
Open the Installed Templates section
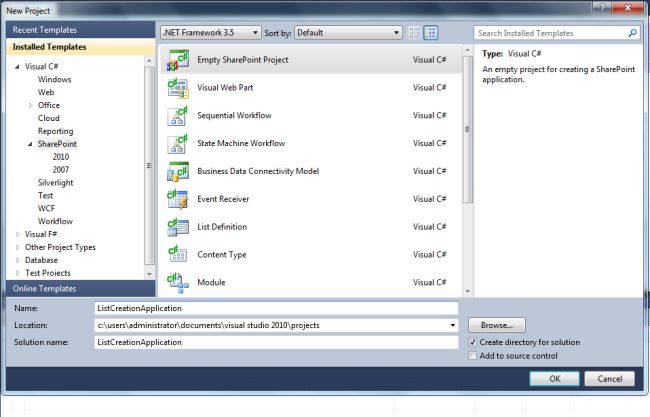[x=80, y=47]
